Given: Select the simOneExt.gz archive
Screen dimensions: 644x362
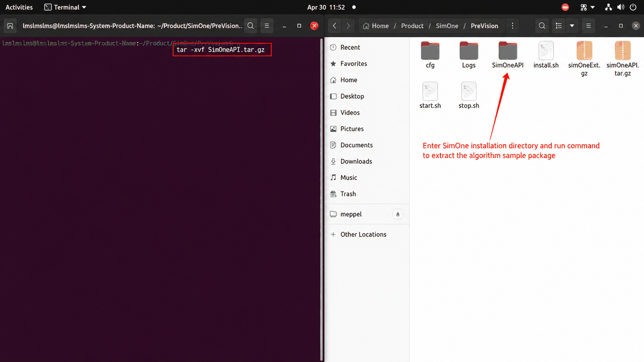Looking at the screenshot, I should pyautogui.click(x=584, y=59).
